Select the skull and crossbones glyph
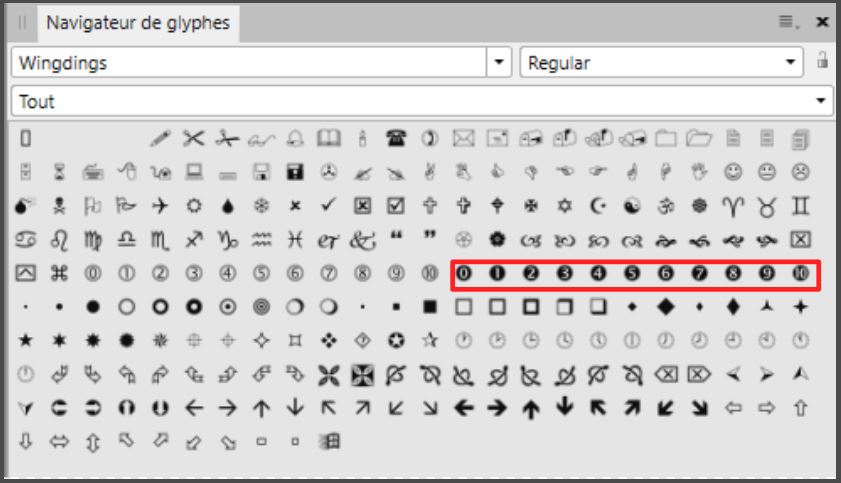This screenshot has height=483, width=841. tap(59, 206)
